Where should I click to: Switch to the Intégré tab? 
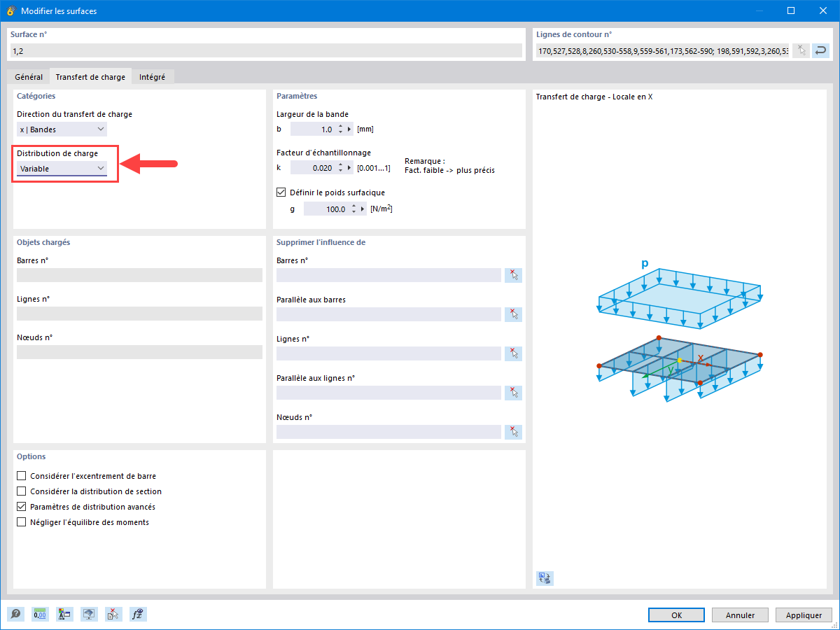click(153, 77)
